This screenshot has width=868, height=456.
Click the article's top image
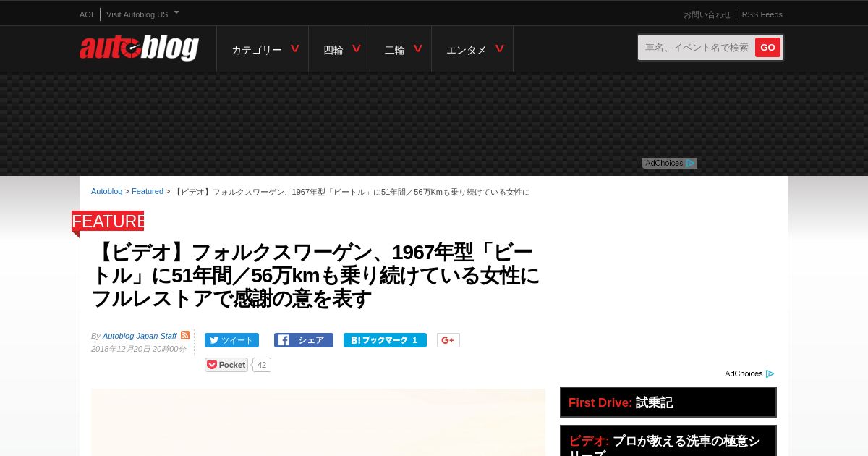(318, 423)
